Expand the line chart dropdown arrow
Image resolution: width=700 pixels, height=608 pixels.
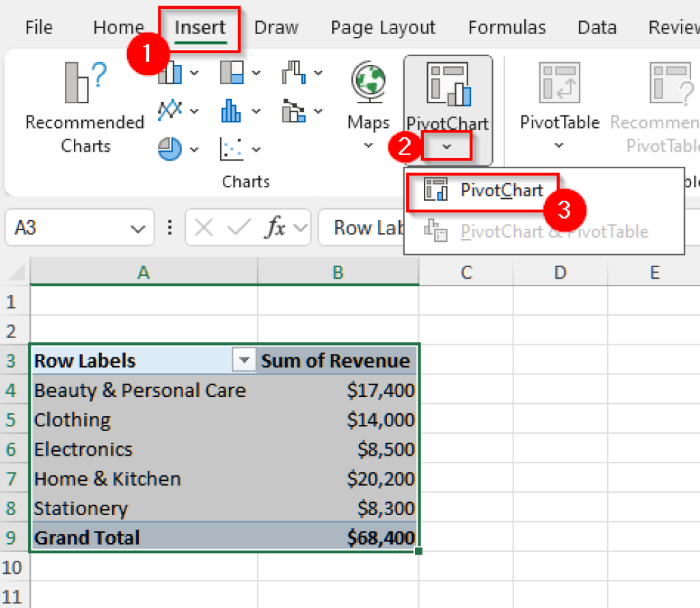coord(194,111)
